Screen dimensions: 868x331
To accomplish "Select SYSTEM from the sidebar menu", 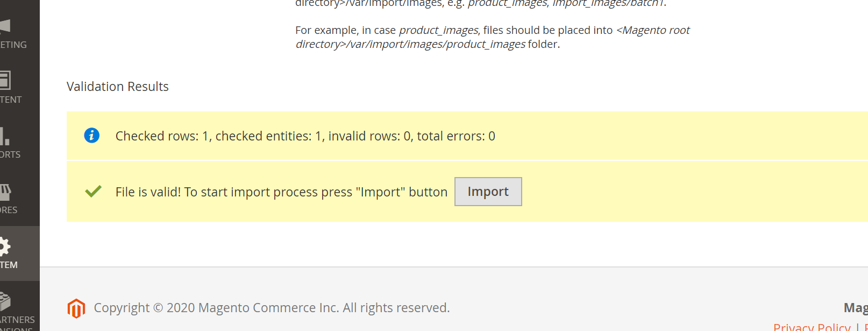I will pos(8,264).
